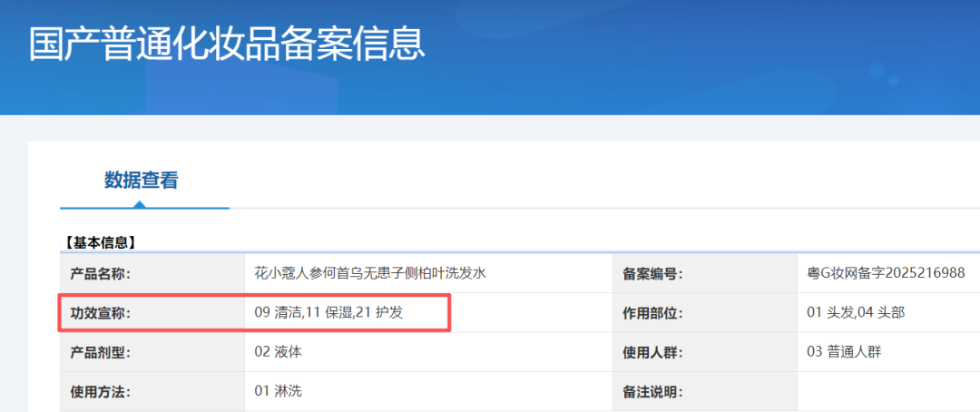Click the 功效宣称 label cell
Image resolution: width=980 pixels, height=412 pixels.
[x=101, y=313]
